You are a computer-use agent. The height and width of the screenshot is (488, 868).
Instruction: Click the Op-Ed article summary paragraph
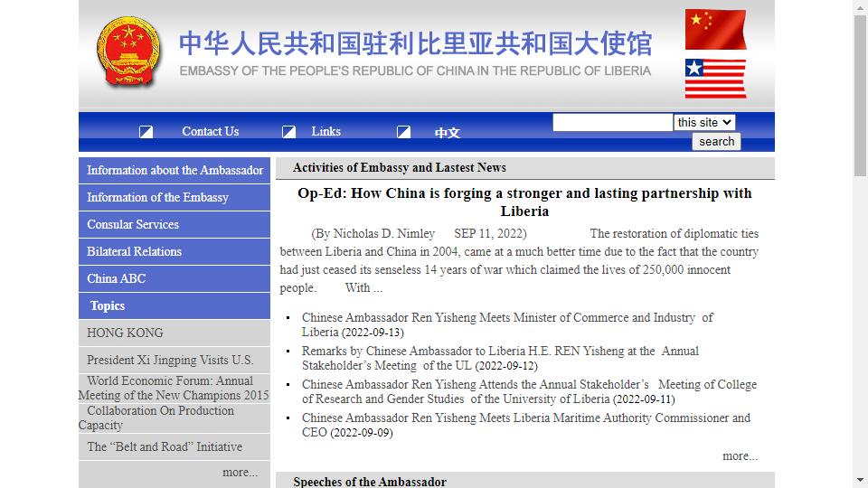[519, 260]
